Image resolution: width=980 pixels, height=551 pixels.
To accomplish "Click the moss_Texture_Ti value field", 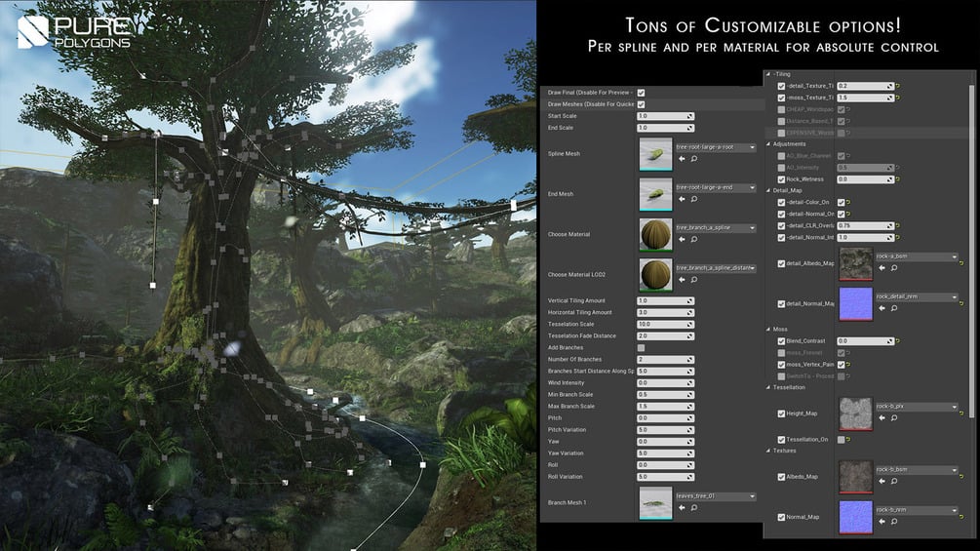I will click(x=866, y=98).
